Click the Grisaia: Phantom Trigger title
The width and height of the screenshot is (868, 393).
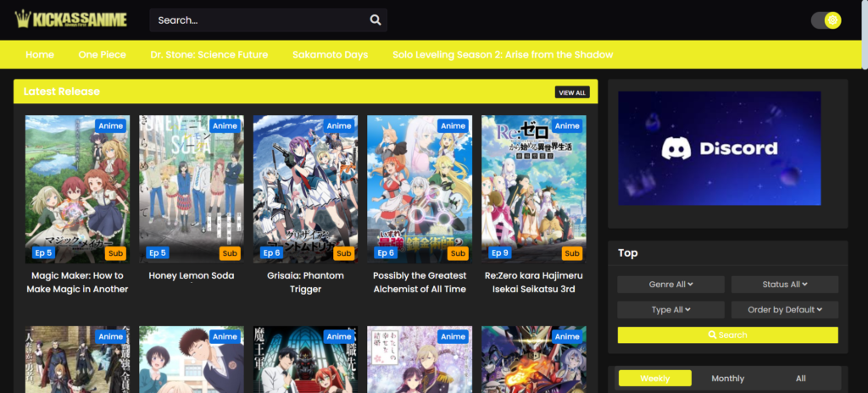pyautogui.click(x=305, y=282)
